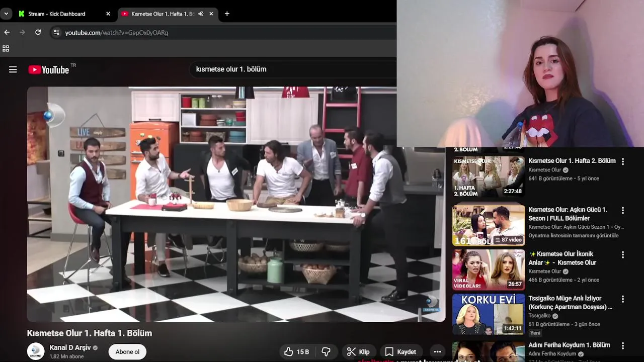Click 61 B görüntüleme • 3 gün önce text
Screen dimensions: 644x362
[x=564, y=324]
